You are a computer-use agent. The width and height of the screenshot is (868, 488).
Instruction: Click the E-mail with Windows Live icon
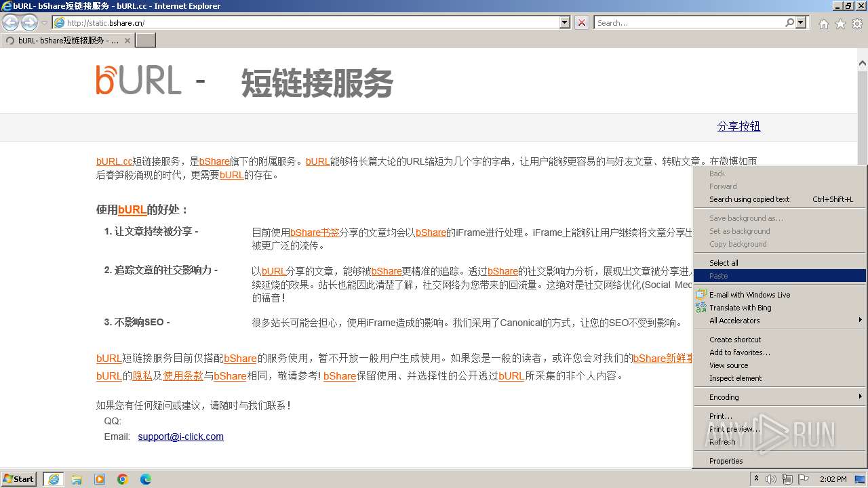(x=701, y=295)
